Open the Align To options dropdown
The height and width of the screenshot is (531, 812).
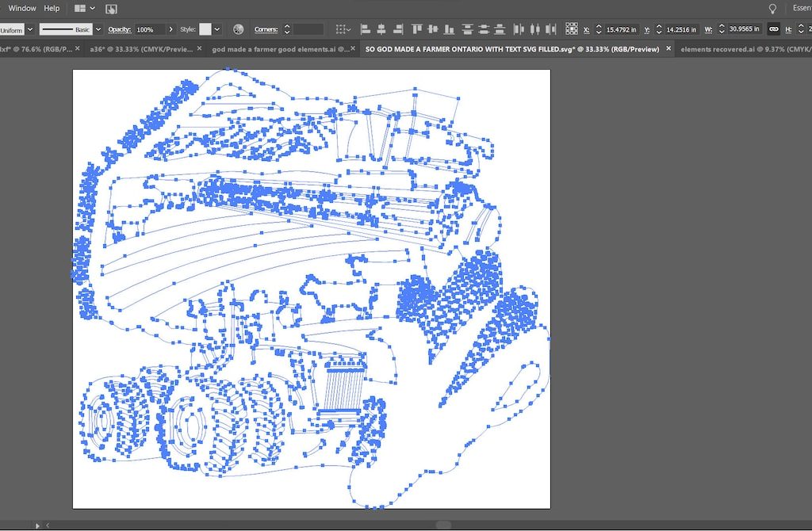click(x=343, y=29)
